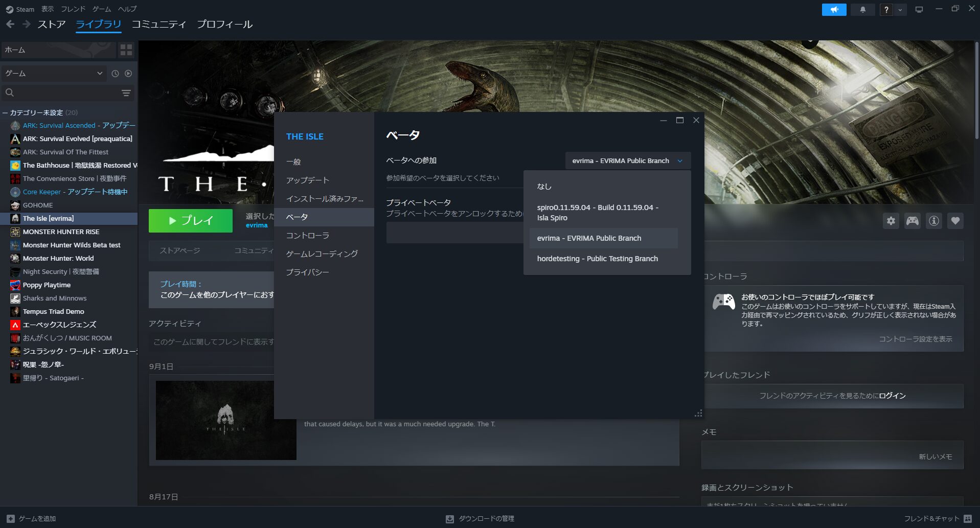Go to コミュニティ tab
Image resolution: width=980 pixels, height=528 pixels.
pyautogui.click(x=158, y=24)
